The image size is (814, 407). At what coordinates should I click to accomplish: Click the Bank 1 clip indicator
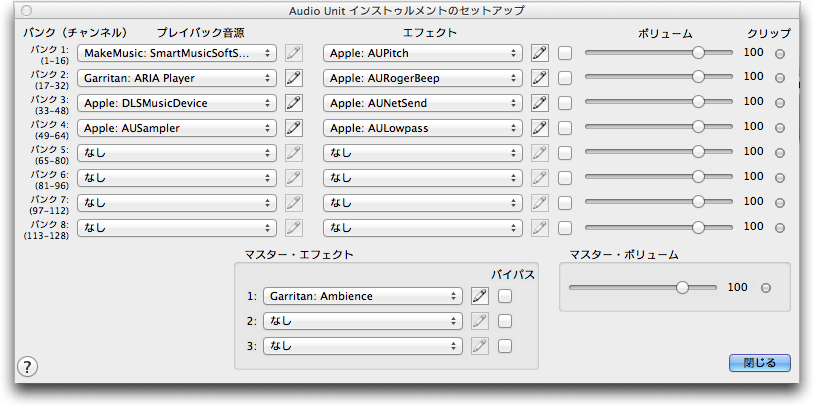coord(780,53)
